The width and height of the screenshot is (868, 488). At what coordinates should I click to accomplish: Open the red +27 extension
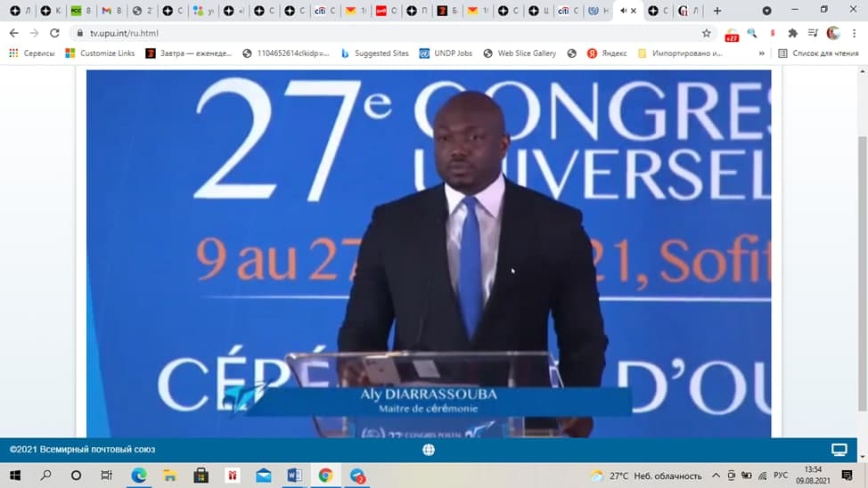click(732, 35)
